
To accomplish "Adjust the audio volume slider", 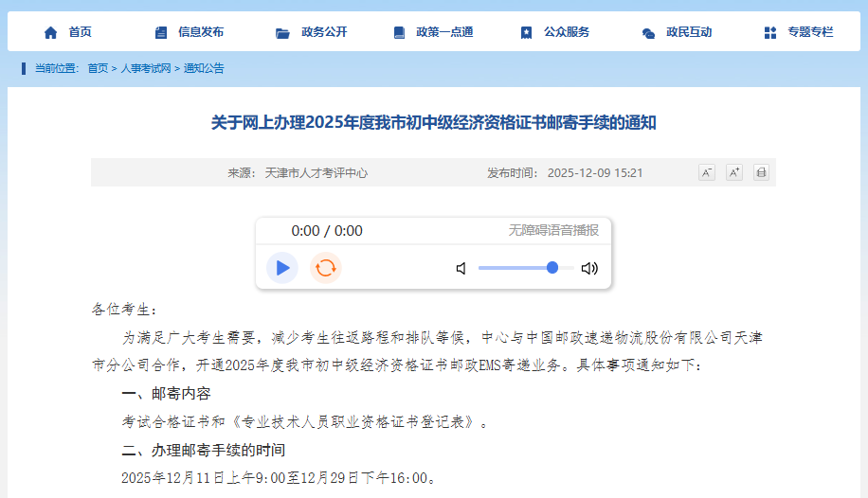I will [x=552, y=268].
